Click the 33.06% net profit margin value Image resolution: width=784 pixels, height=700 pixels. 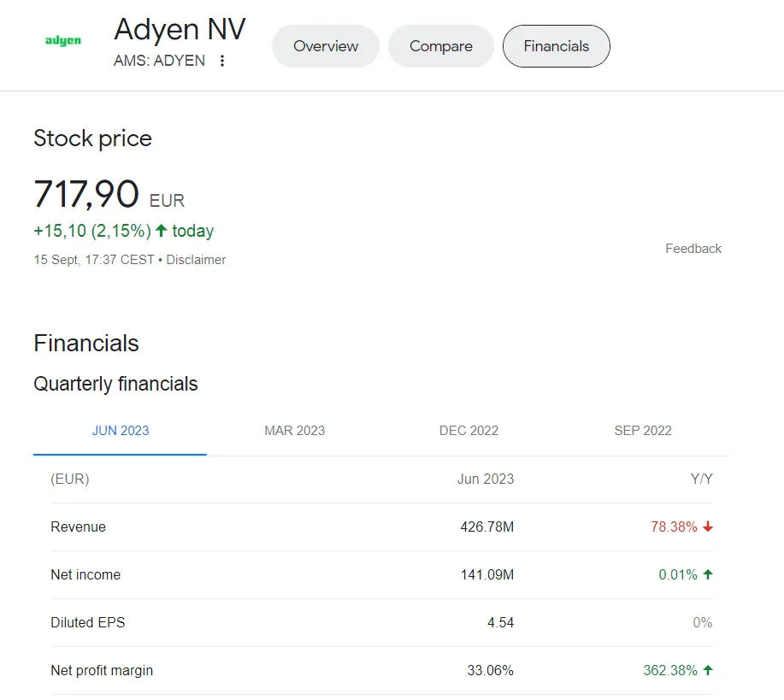click(x=490, y=670)
